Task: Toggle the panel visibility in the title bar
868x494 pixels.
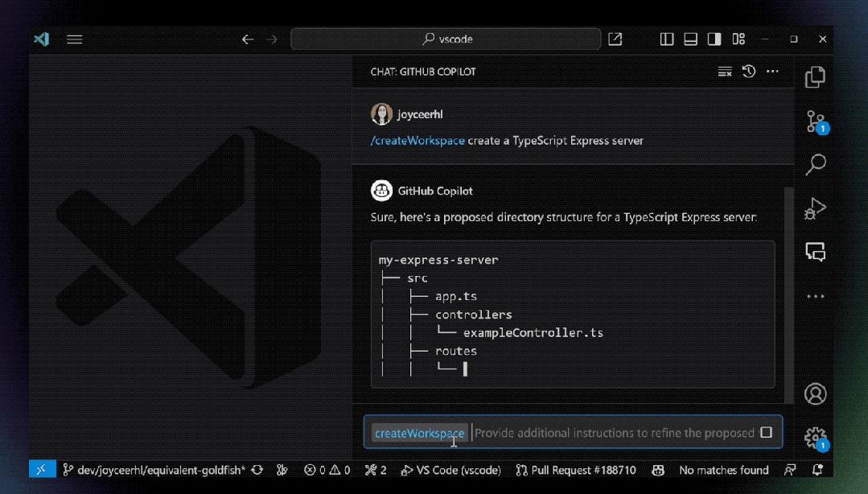Action: 690,38
